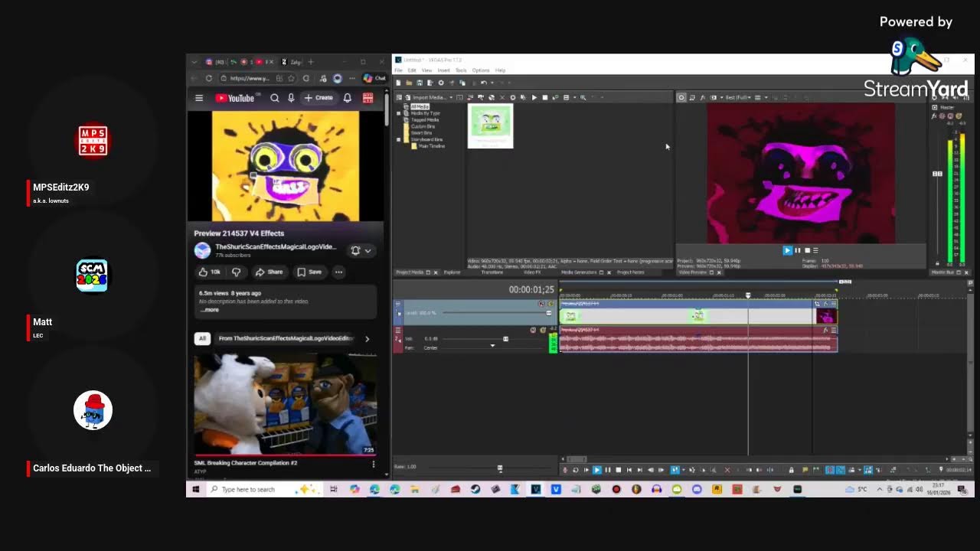980x551 pixels.
Task: Share the Preview 214537 V4 Effects video
Action: tap(269, 272)
